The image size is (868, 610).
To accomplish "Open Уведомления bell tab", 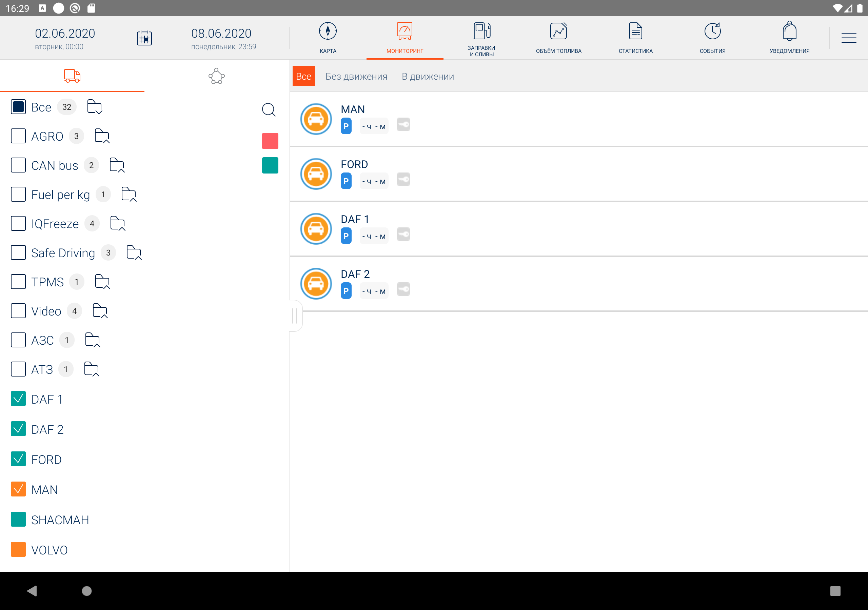I will point(789,38).
